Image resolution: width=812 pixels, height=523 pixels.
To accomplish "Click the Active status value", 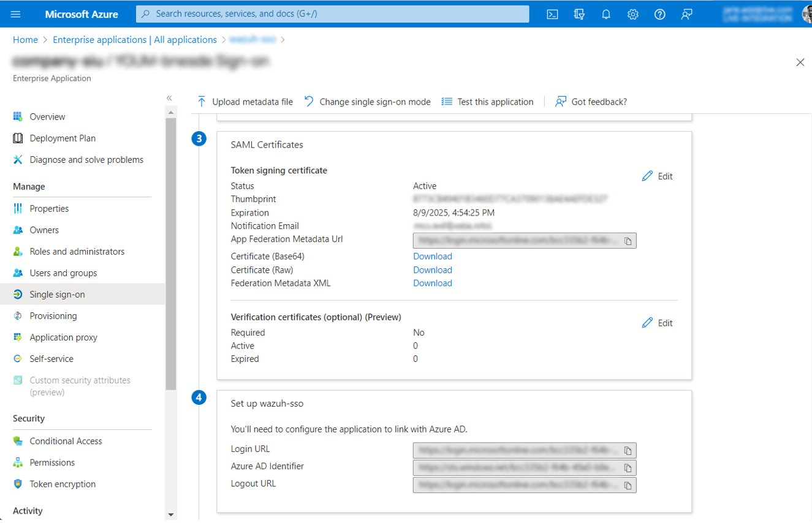I will (x=425, y=186).
